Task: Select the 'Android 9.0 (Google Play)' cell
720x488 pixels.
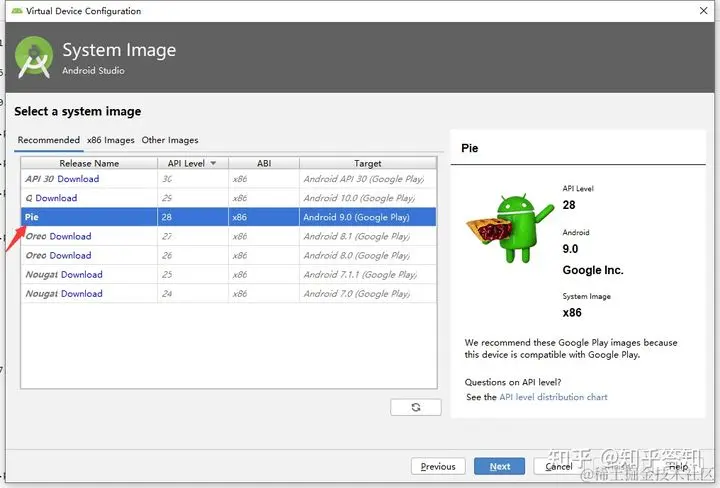Action: 368,217
